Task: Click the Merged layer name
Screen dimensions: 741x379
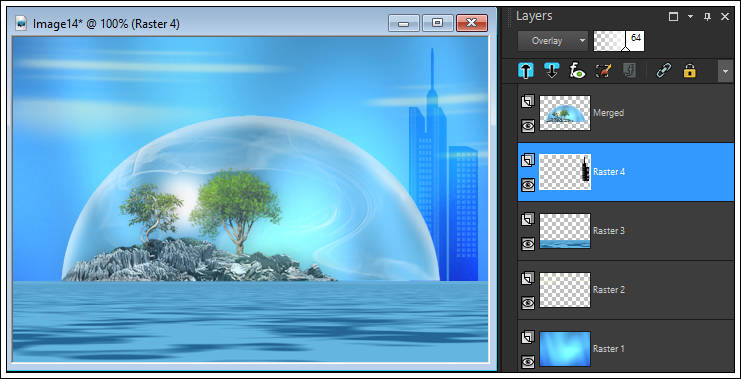Action: tap(608, 113)
